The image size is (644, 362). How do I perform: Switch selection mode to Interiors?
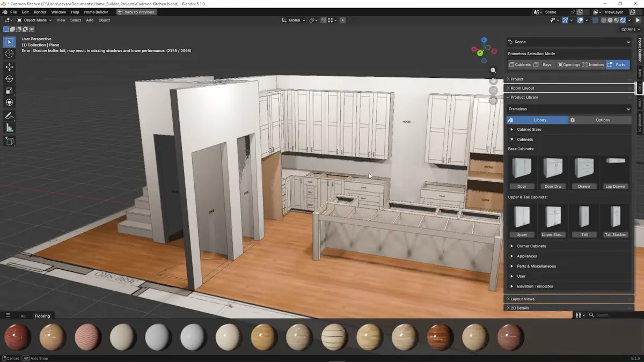pyautogui.click(x=594, y=64)
